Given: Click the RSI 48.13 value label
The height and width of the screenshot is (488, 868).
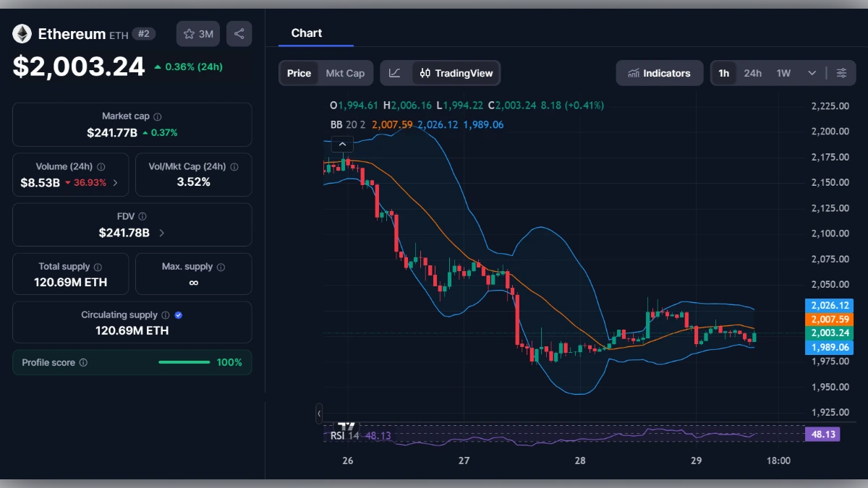Looking at the screenshot, I should coord(823,434).
